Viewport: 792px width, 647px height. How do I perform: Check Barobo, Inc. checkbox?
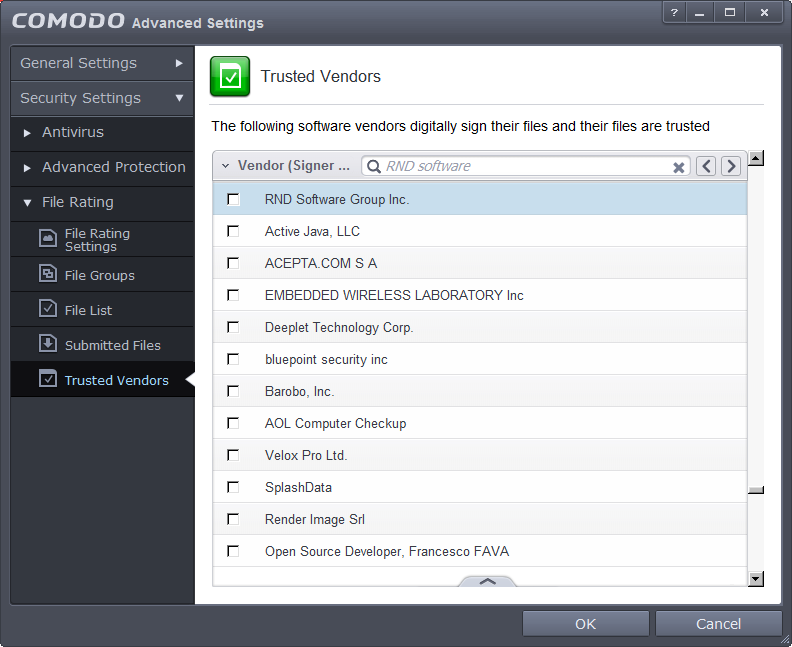pos(233,391)
